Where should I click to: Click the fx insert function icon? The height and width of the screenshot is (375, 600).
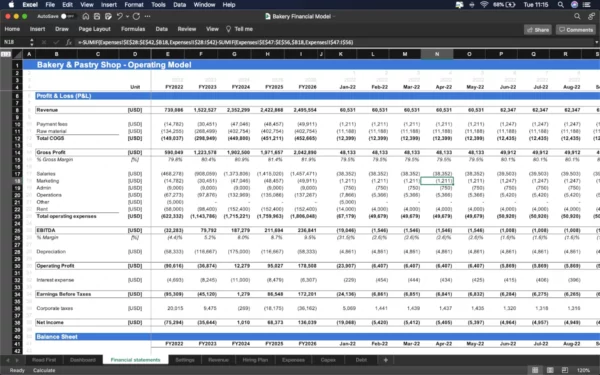[68, 42]
